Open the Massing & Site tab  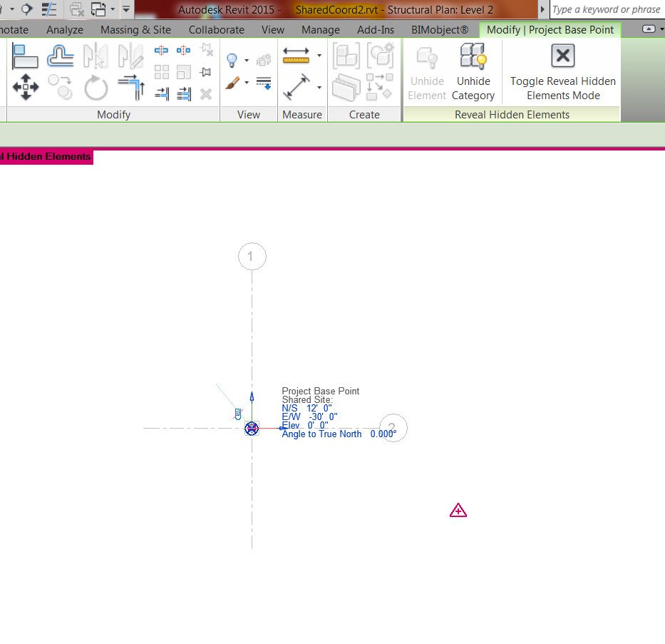pos(135,30)
